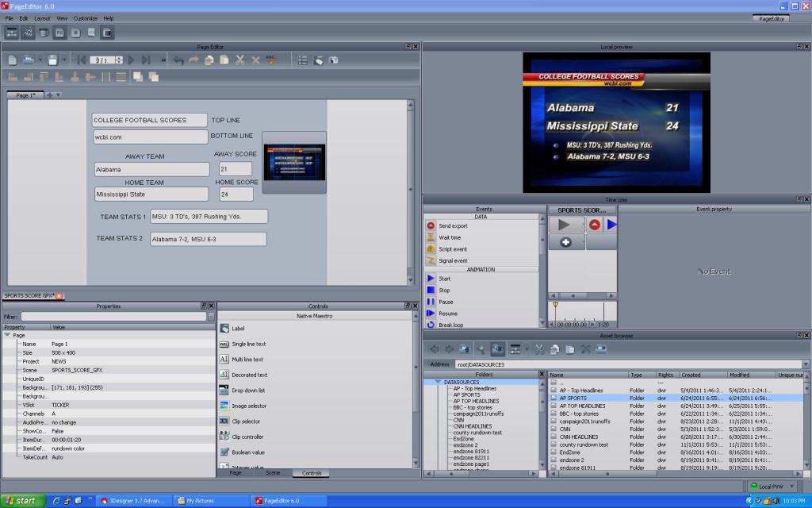
Task: Toggle the eye preview icon in Asset browser
Action: click(x=498, y=348)
